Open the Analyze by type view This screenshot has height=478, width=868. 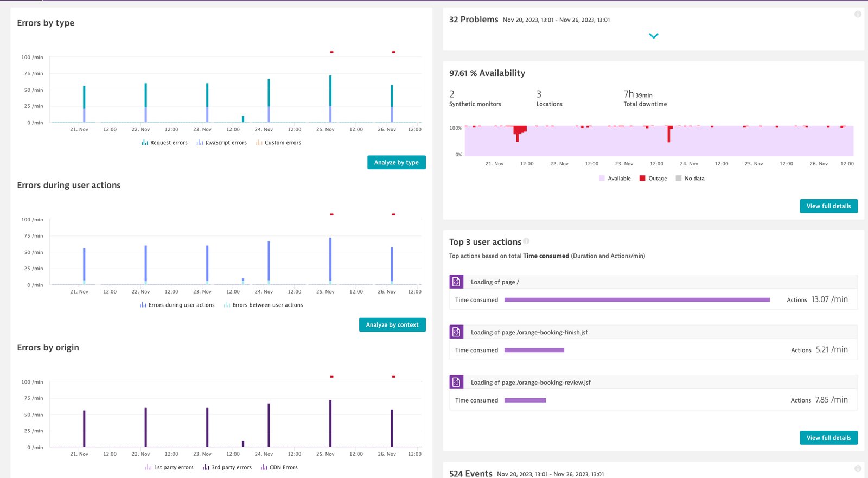(x=397, y=162)
